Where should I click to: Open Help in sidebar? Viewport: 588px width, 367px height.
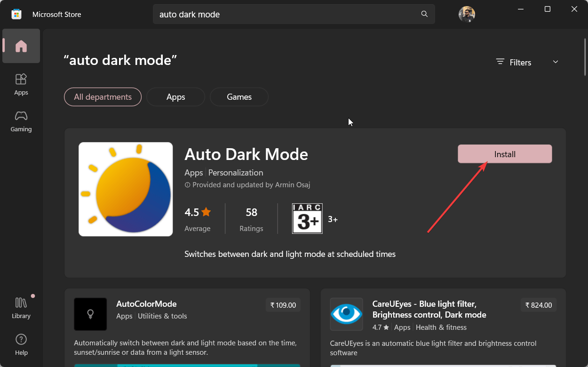(x=21, y=344)
